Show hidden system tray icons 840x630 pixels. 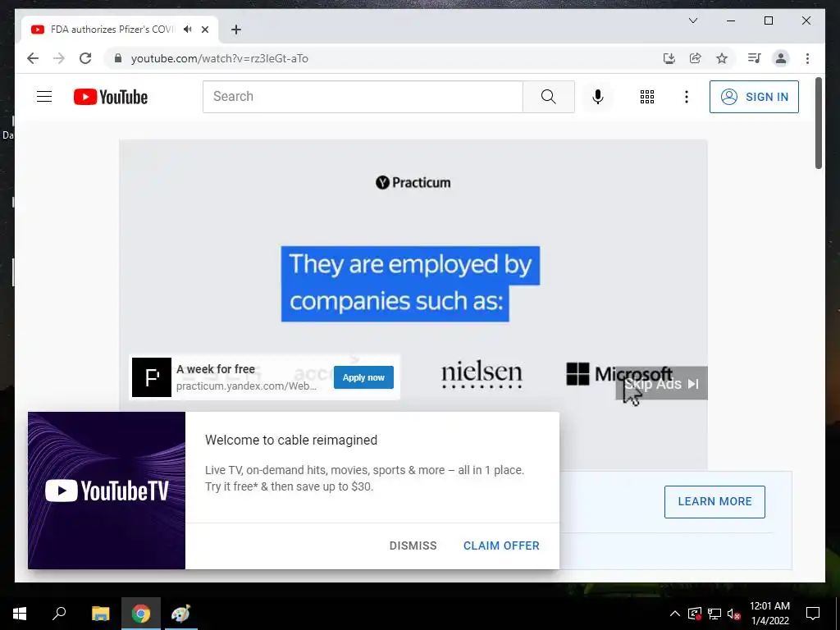click(x=675, y=614)
